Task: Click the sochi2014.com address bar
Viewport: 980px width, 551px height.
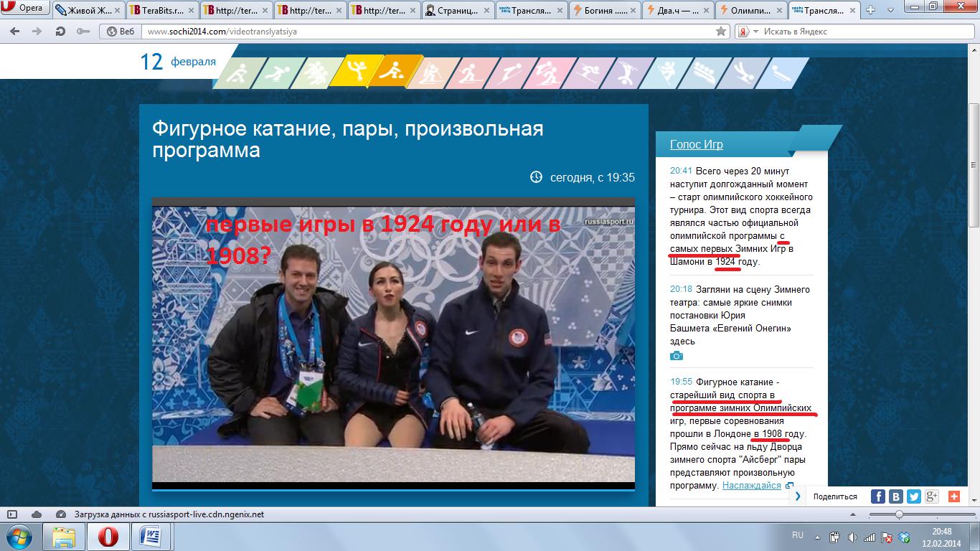Action: 427,32
